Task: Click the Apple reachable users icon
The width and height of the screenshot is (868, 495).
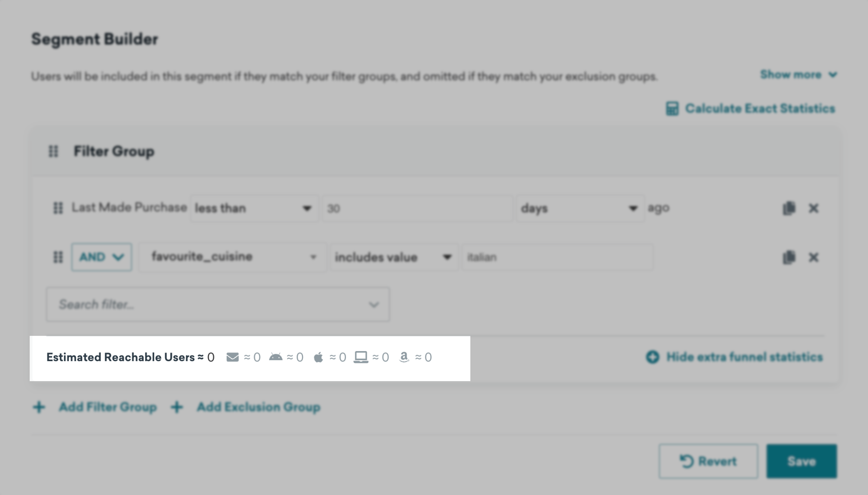Action: pos(318,357)
